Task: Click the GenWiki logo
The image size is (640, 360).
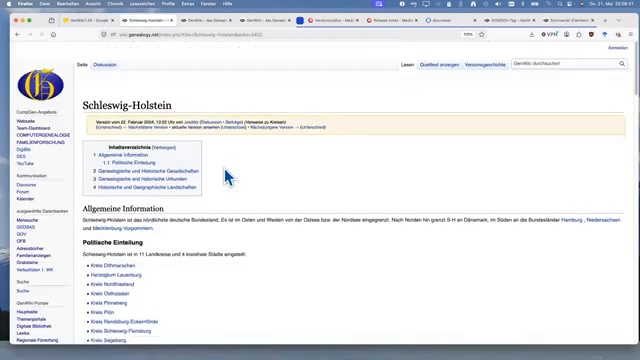Action: (x=40, y=84)
